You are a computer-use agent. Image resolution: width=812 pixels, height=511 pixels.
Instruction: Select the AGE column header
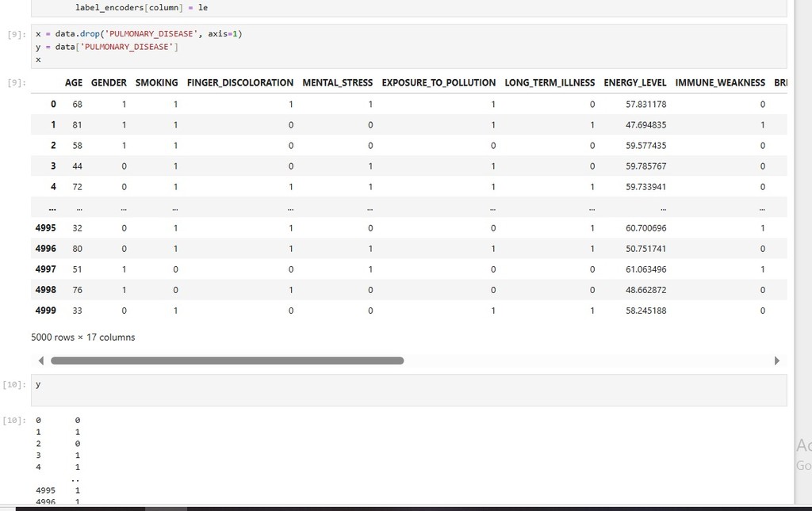tap(74, 82)
